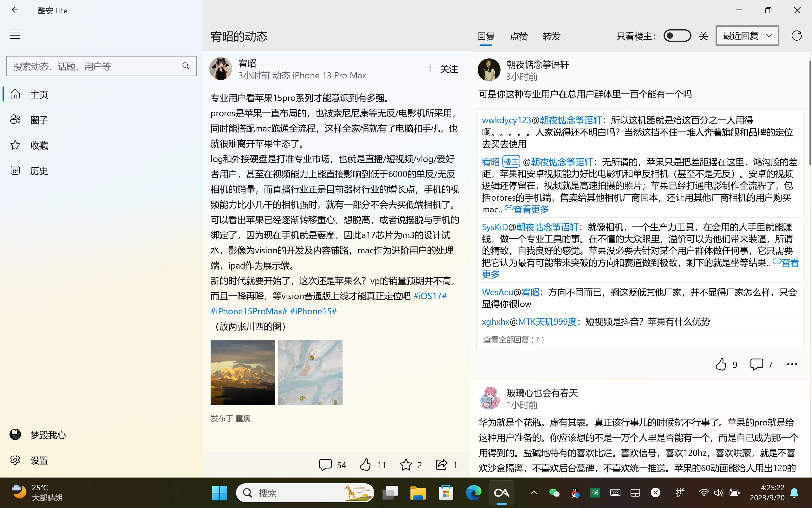This screenshot has width=812, height=508.
Task: Switch to the 回复 tab
Action: coord(486,36)
